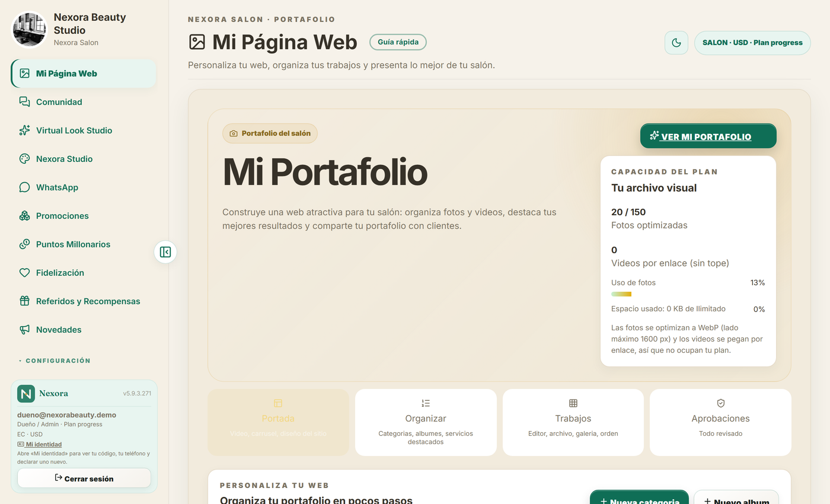Click the version v5.9.3.271 label

(x=137, y=393)
